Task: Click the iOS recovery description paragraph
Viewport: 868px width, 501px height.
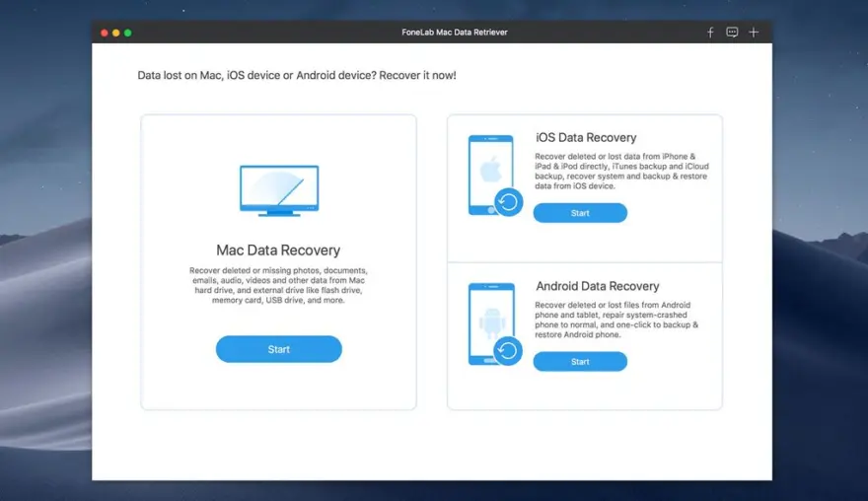Action: click(621, 171)
